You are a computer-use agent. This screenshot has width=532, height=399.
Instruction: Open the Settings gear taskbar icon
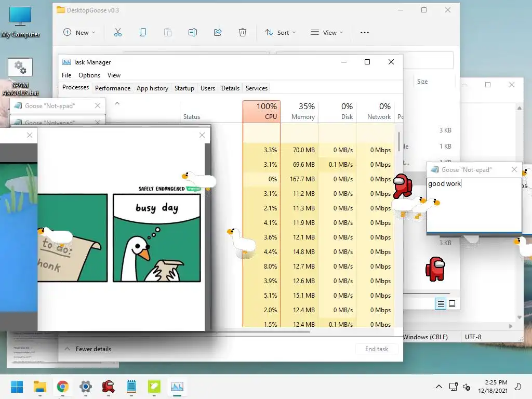(x=86, y=387)
